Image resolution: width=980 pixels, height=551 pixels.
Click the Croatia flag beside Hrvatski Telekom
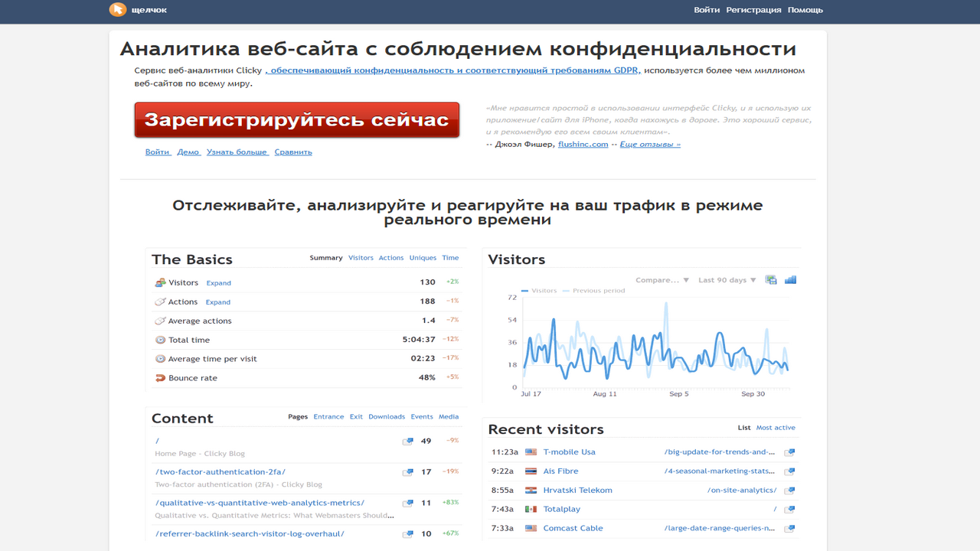pyautogui.click(x=531, y=491)
